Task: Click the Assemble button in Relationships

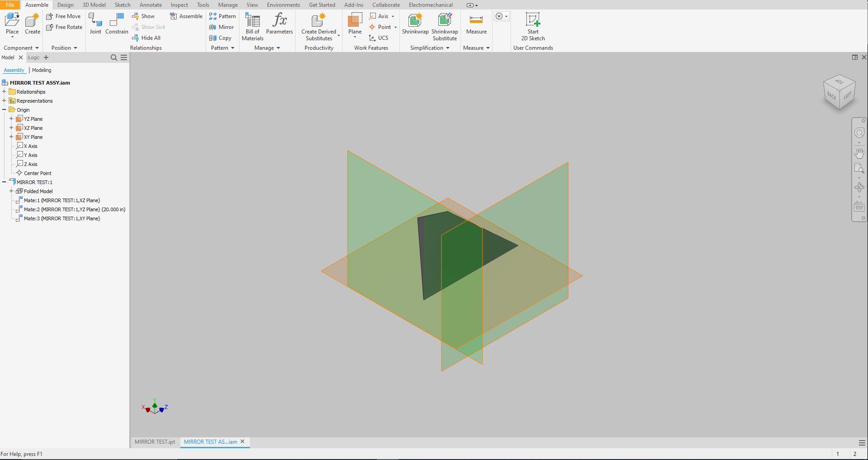Action: coord(186,16)
